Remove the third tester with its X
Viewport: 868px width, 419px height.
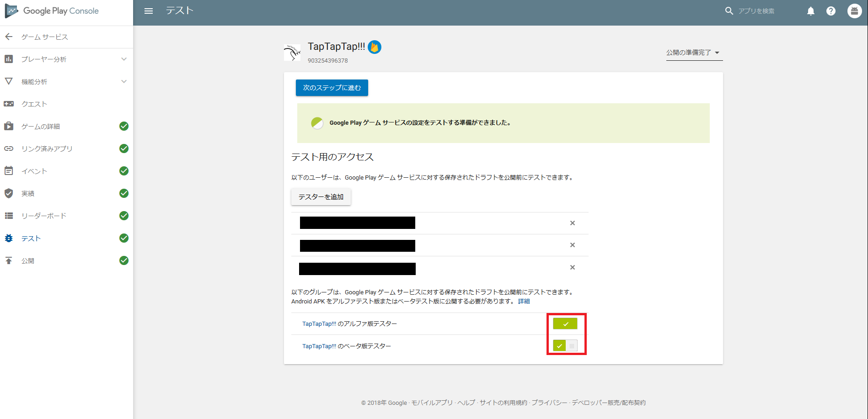pos(572,267)
